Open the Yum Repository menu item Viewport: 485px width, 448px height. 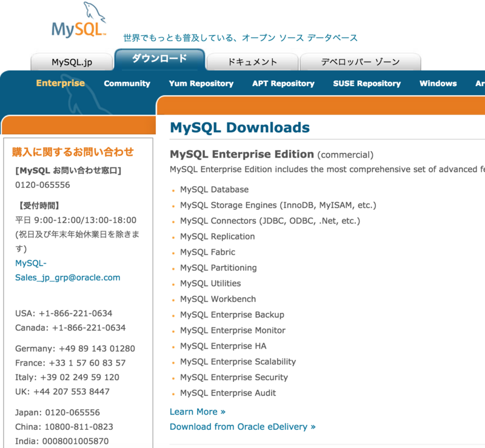pyautogui.click(x=201, y=84)
